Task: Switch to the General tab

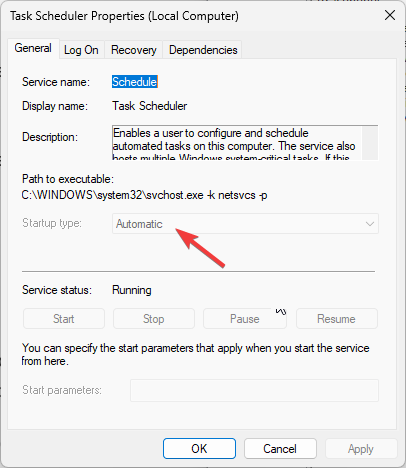Action: (33, 49)
